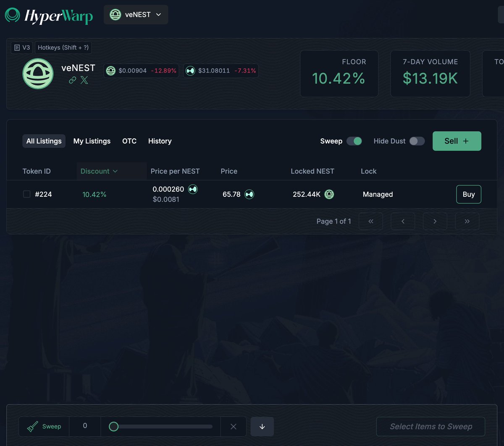Open the veNEST collection dropdown
Screen dimensions: 504x446
pos(136,15)
